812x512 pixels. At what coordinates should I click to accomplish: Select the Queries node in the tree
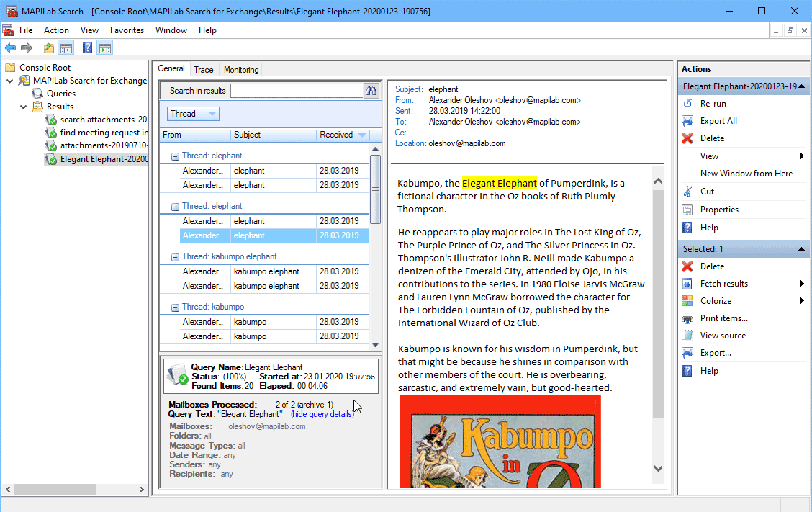pos(61,94)
